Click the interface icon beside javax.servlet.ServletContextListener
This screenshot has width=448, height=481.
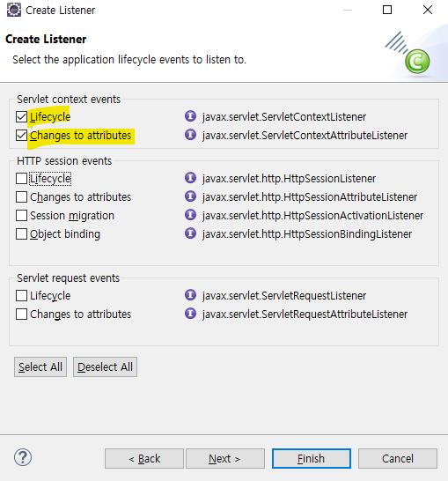pos(190,116)
